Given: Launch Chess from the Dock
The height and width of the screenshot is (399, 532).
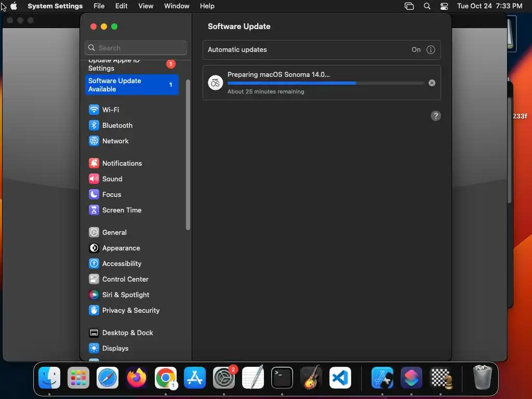Looking at the screenshot, I should point(441,378).
